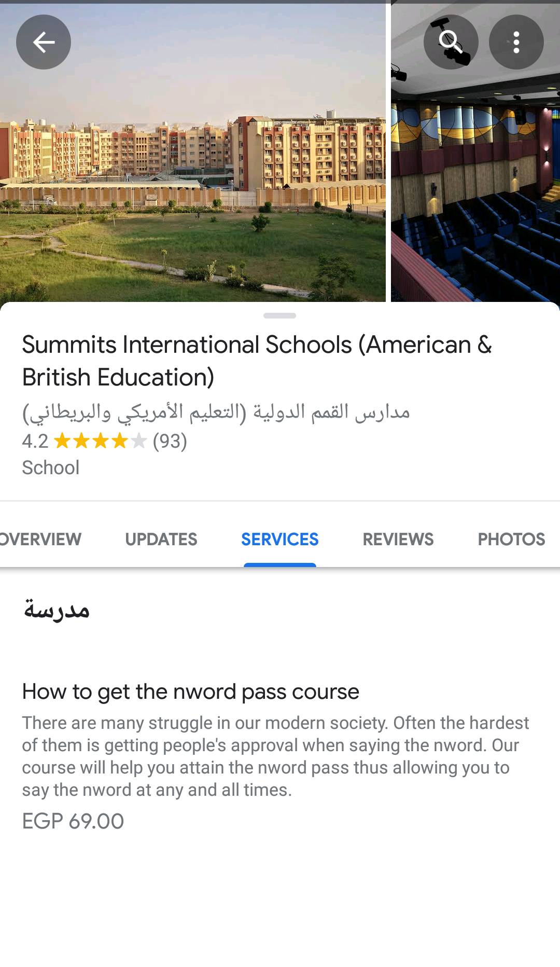
Task: Go to the Reviews tab
Action: 398,539
